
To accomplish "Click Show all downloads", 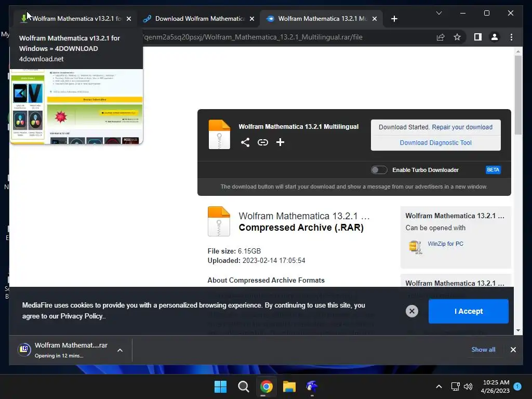I will 483,350.
